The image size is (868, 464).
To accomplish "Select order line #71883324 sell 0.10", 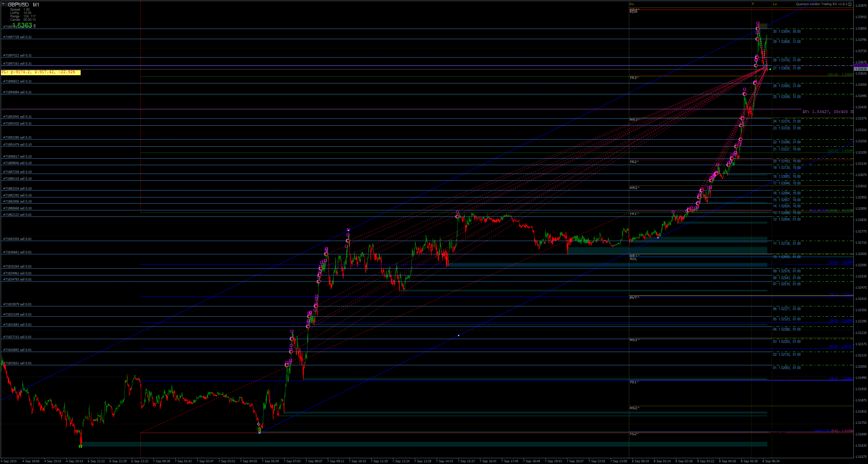I will (x=17, y=189).
